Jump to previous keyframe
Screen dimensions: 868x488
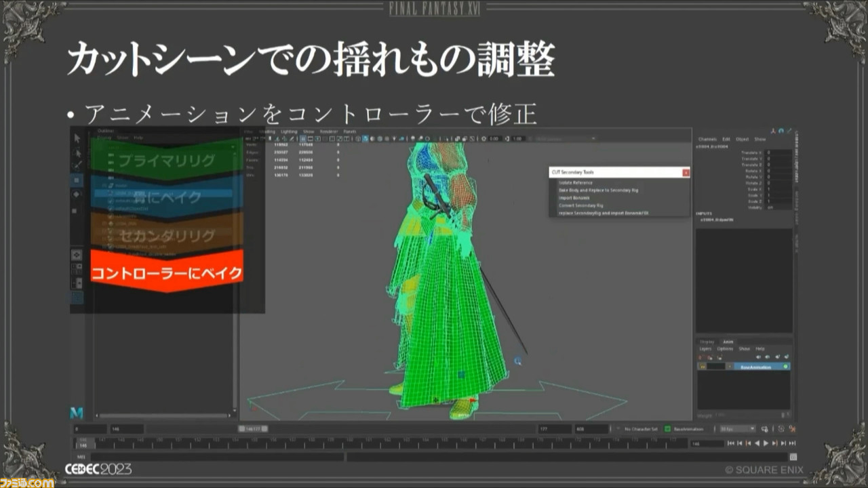point(748,443)
